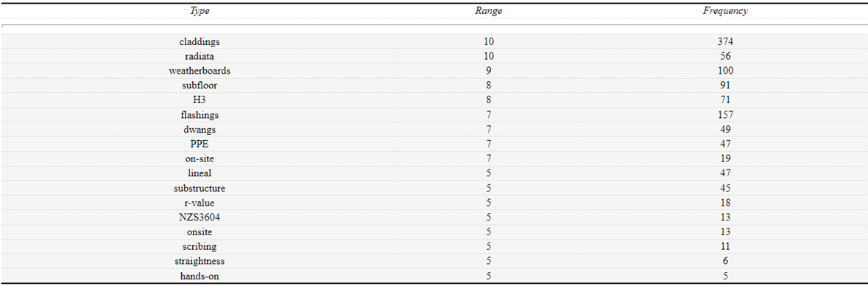Viewport: 868px width, 286px height.
Task: Sort by the Range column header
Action: coord(488,10)
